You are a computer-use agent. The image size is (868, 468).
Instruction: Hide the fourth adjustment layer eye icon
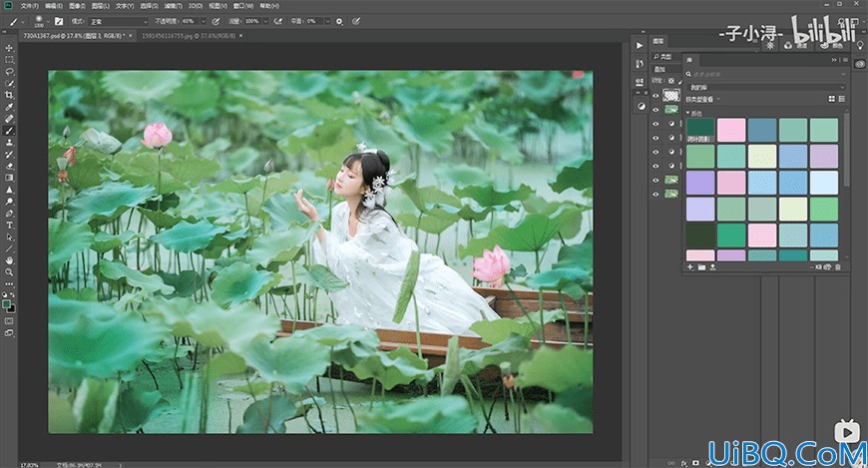[655, 166]
